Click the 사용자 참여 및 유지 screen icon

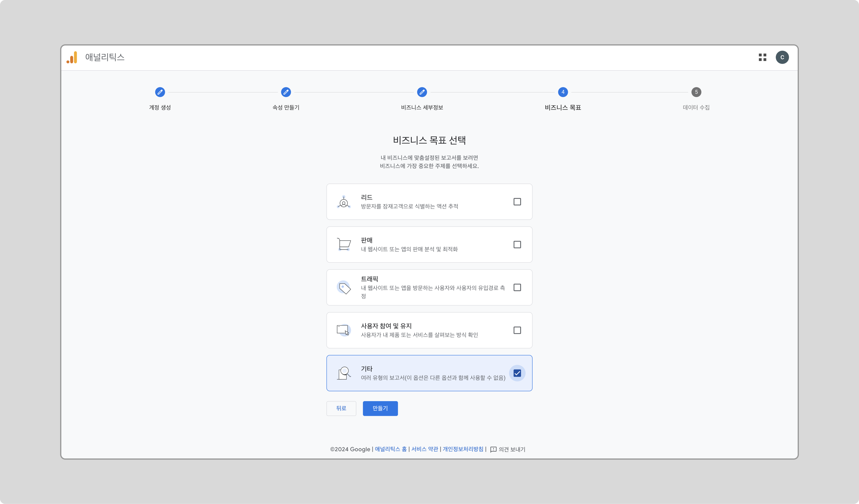click(x=344, y=330)
